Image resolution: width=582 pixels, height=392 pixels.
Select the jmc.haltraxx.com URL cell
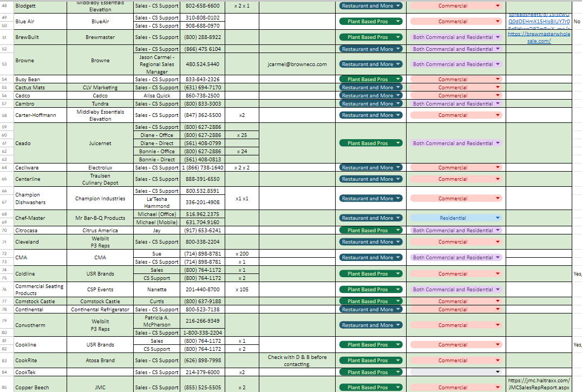pyautogui.click(x=539, y=384)
